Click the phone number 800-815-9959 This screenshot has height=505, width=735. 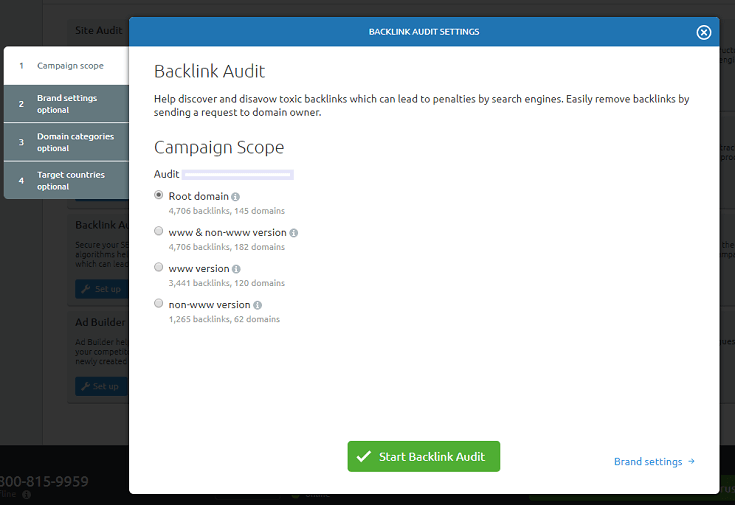[x=44, y=482]
